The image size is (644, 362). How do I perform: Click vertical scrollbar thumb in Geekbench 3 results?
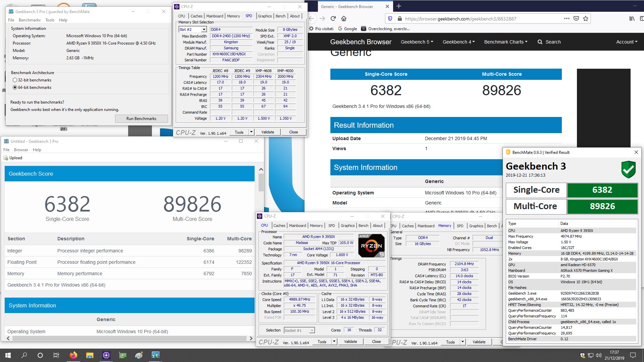coord(261,182)
